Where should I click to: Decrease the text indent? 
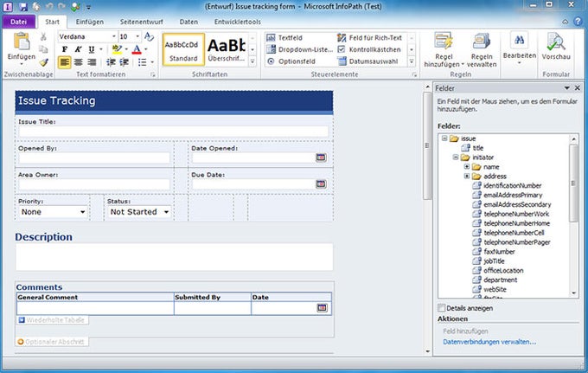point(111,62)
